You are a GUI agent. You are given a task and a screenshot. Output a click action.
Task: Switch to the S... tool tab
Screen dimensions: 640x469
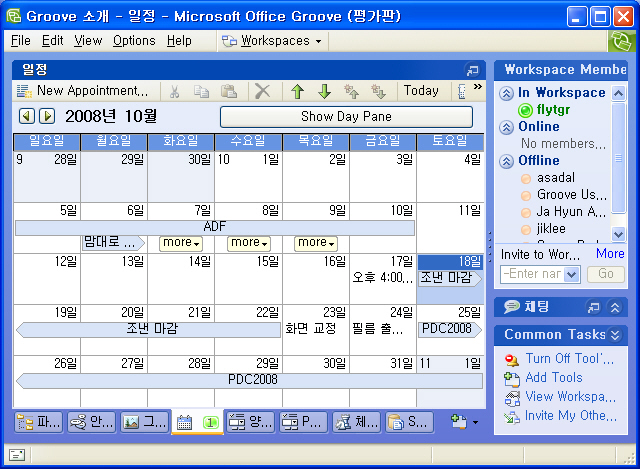point(409,422)
